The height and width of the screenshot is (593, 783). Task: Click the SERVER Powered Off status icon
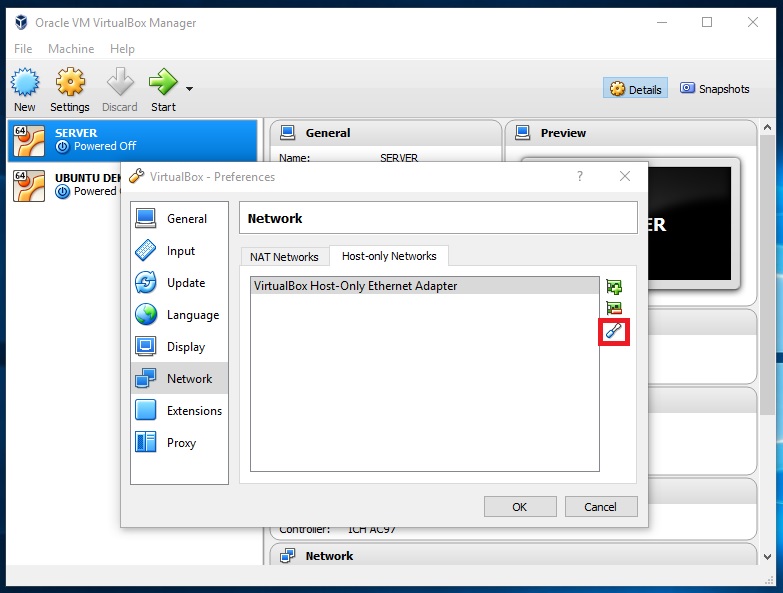pos(62,146)
